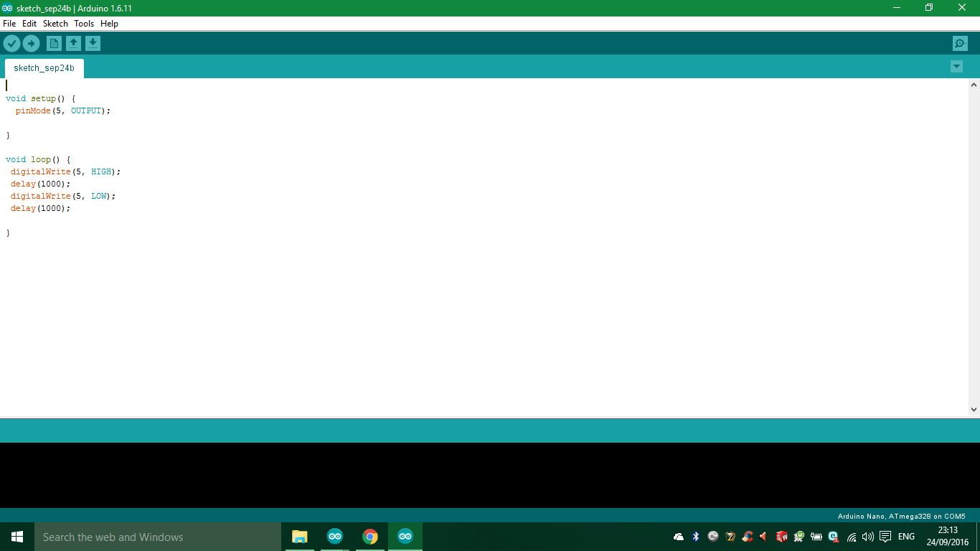Click the Verify sketch checkmark button
Viewport: 980px width, 551px height.
[11, 44]
